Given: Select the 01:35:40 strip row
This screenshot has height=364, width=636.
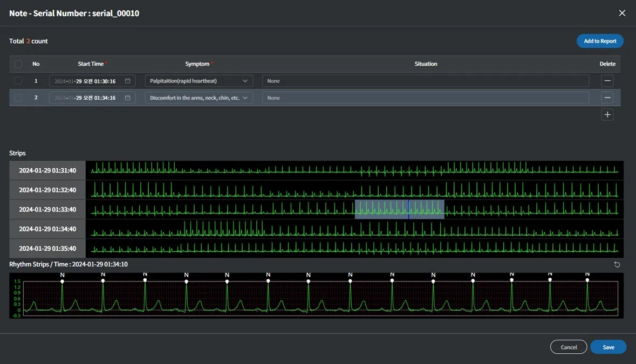Looking at the screenshot, I should [47, 249].
